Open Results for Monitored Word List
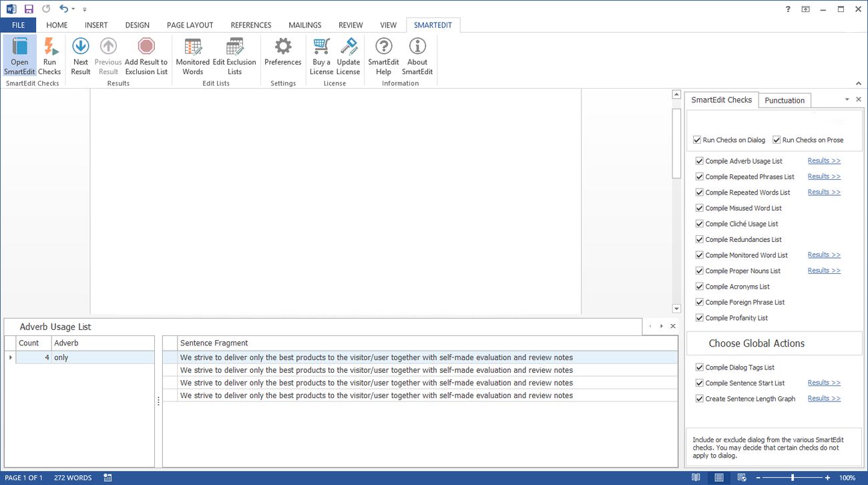The width and height of the screenshot is (868, 485). (824, 255)
